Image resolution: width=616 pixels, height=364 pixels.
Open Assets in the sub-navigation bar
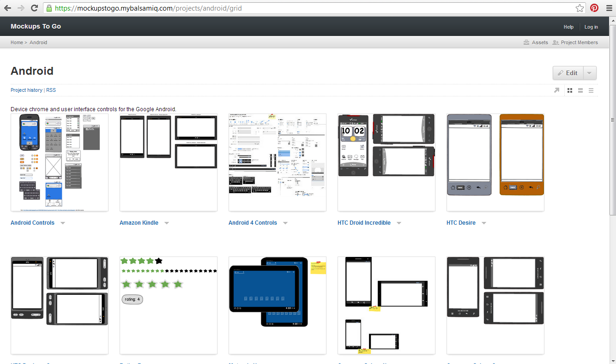coord(536,42)
